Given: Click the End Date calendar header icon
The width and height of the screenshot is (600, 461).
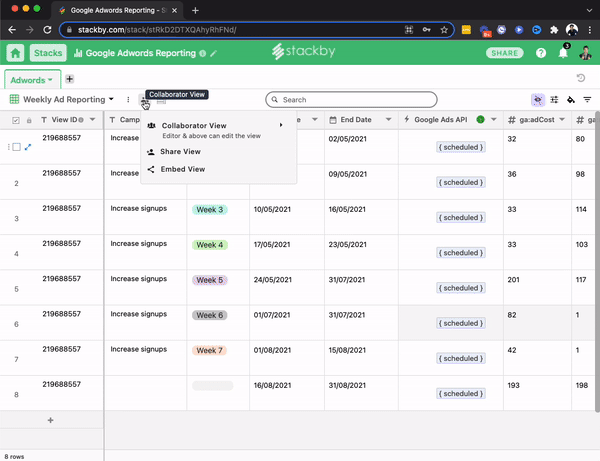Looking at the screenshot, I should (333, 120).
